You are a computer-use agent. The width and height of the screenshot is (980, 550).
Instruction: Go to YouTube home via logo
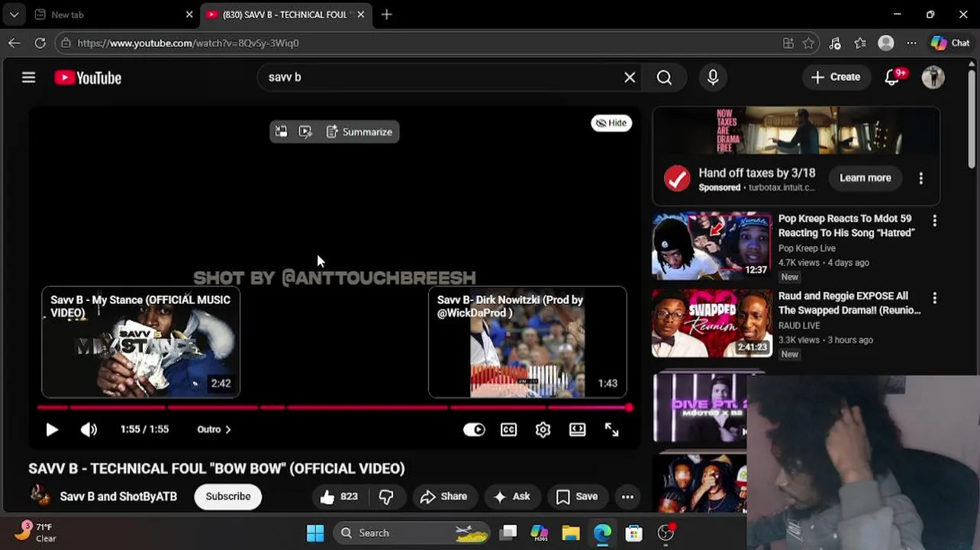[x=88, y=77]
